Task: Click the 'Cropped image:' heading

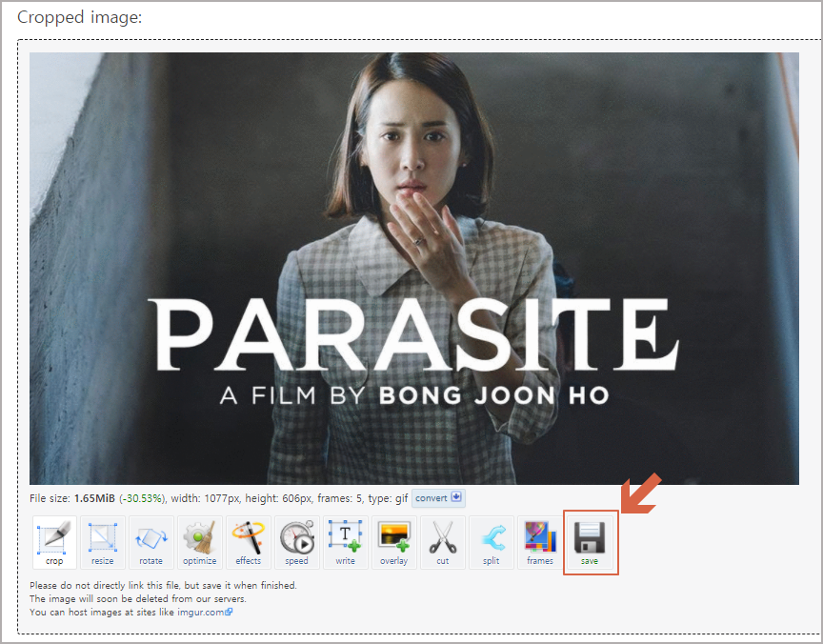Action: [80, 17]
